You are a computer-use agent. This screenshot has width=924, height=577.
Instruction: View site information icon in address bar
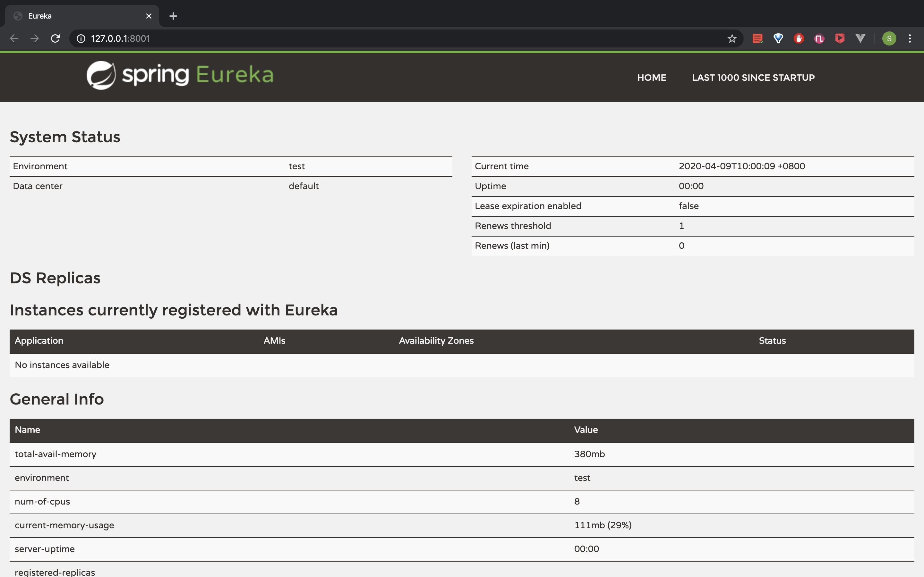tap(81, 38)
